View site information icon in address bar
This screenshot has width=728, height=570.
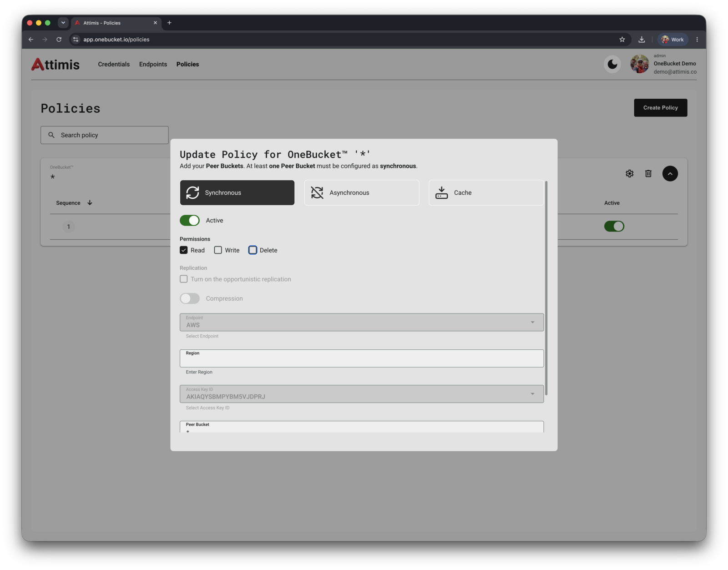pos(76,40)
